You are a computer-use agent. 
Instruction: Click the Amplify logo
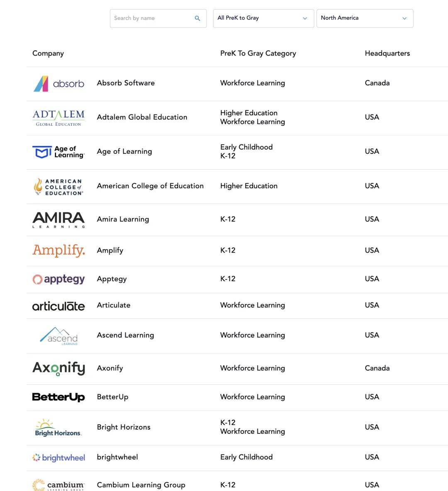click(58, 250)
